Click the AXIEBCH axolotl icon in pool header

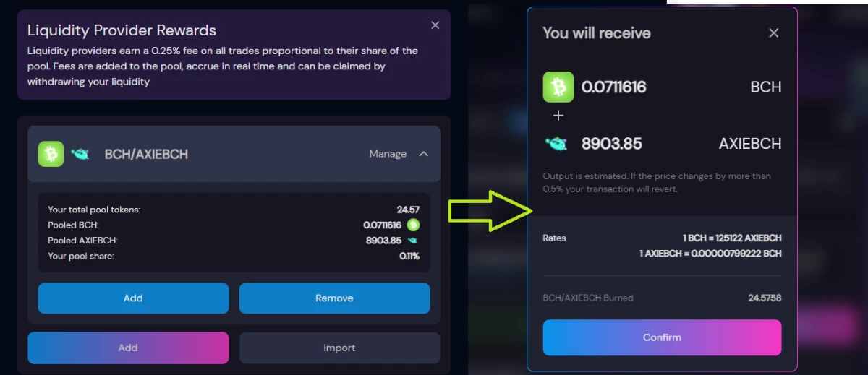tap(80, 154)
